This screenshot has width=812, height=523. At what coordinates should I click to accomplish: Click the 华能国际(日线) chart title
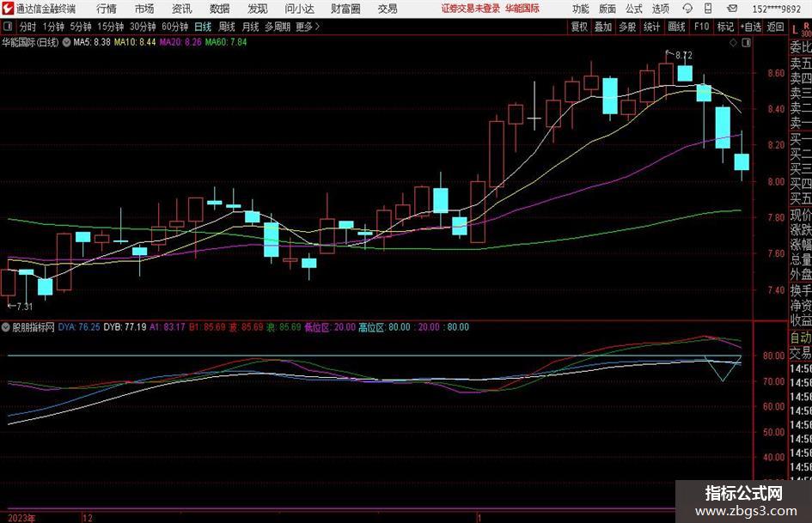[30, 42]
